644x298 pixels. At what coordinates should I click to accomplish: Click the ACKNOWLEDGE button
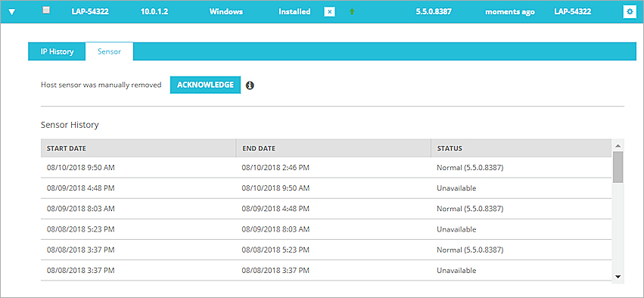point(205,85)
